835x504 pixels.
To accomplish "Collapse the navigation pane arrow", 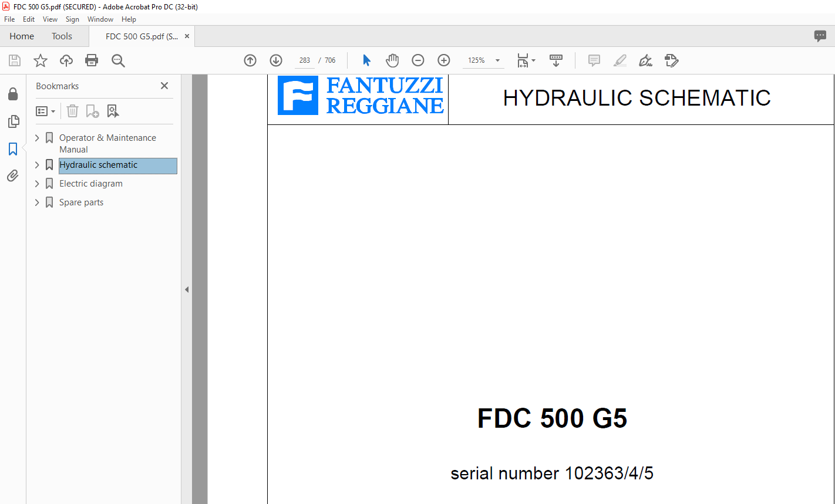I will coord(187,289).
